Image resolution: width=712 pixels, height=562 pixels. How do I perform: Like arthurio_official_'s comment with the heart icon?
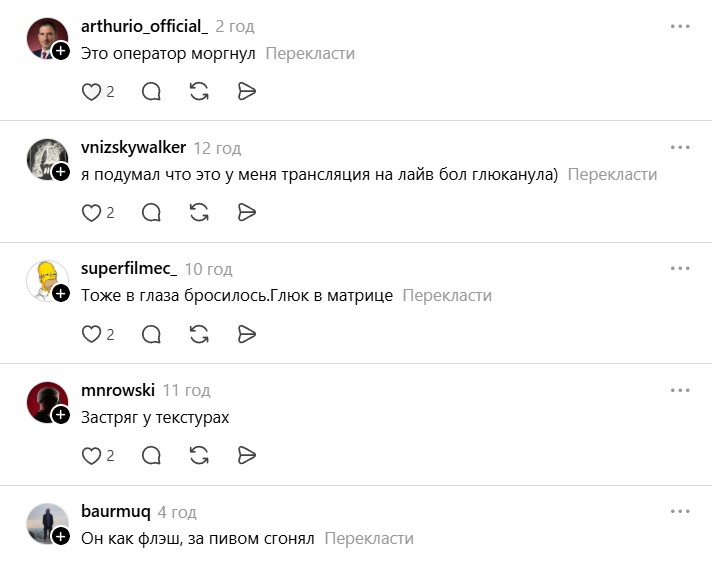pos(91,92)
